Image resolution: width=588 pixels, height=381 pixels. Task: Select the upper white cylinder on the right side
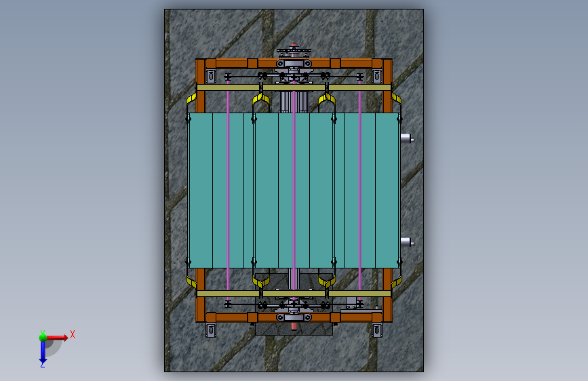[x=407, y=139]
